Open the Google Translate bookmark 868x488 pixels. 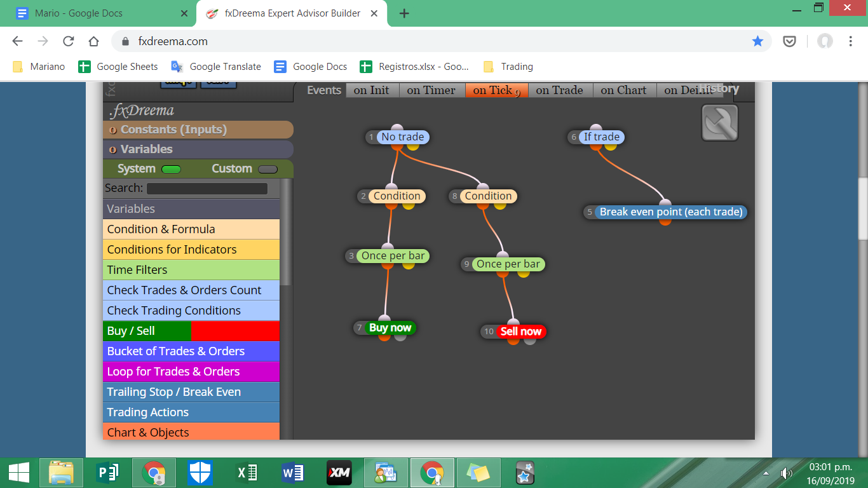pyautogui.click(x=217, y=67)
